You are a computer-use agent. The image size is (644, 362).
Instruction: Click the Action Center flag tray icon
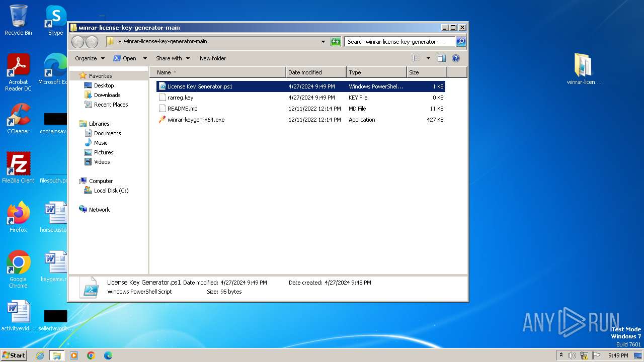click(596, 355)
